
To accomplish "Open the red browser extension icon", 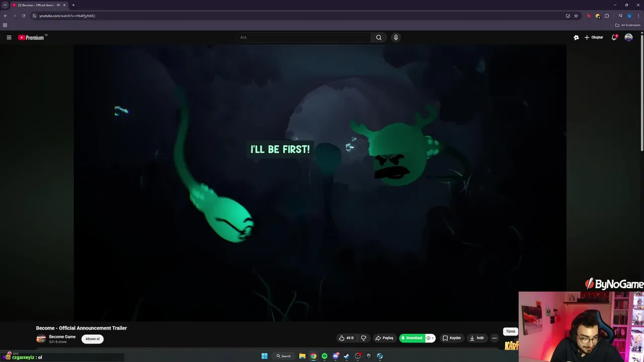I will [589, 16].
